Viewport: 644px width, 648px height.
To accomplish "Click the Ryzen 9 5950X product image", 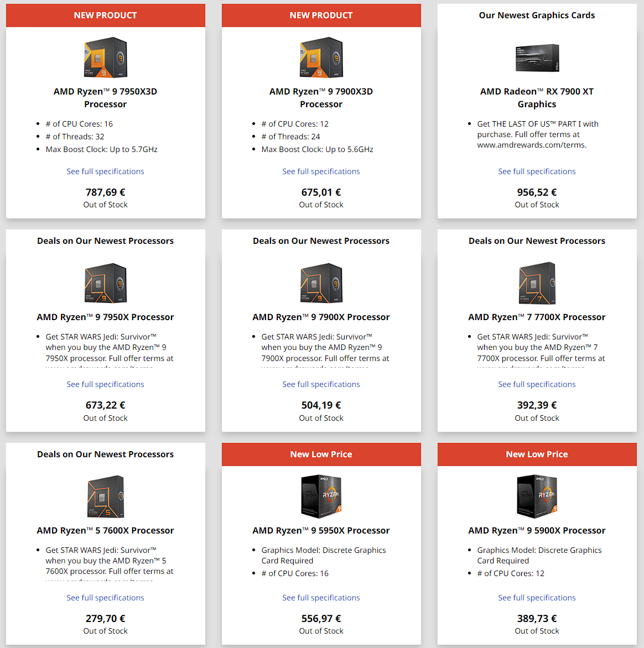I will 321,497.
